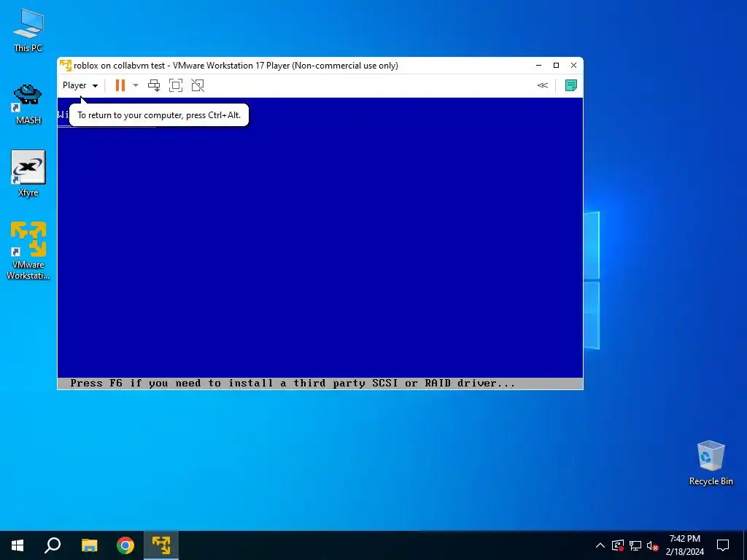This screenshot has height=560, width=747.
Task: Select the VMware Workstation desktop shortcut
Action: click(28, 251)
